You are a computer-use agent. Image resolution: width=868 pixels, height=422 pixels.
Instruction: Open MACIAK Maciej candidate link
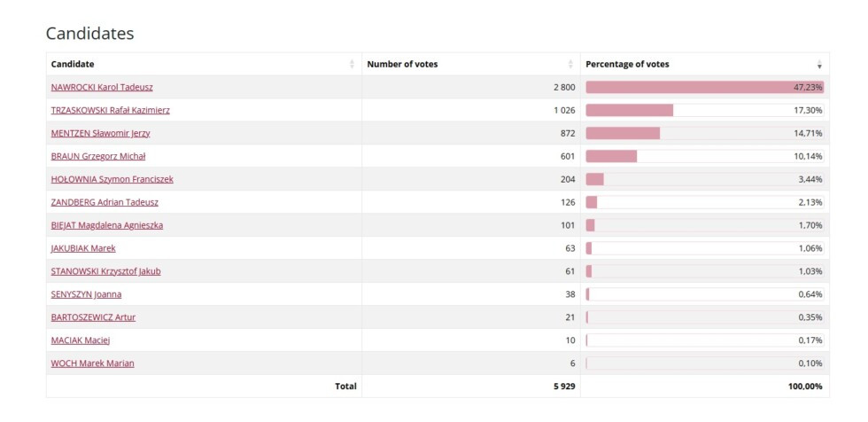pyautogui.click(x=81, y=341)
